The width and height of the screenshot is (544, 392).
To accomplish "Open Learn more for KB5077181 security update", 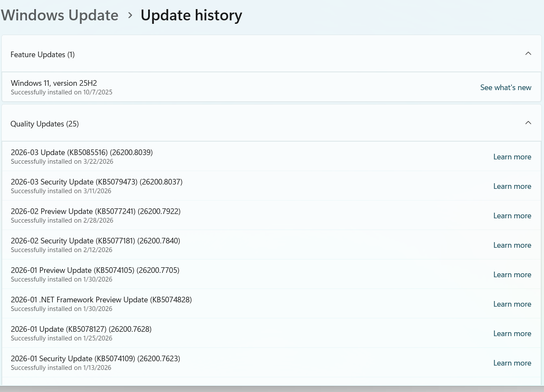I will 512,245.
